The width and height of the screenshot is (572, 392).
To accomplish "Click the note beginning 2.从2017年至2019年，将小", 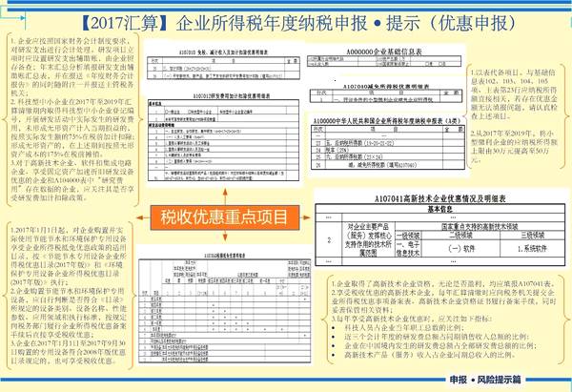I will coord(514,146).
